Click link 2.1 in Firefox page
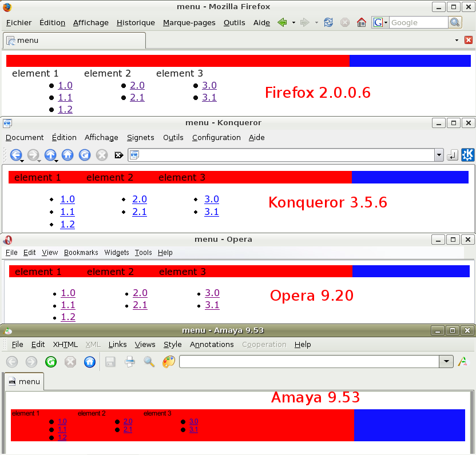Viewport: 476px width, 455px height. point(137,98)
